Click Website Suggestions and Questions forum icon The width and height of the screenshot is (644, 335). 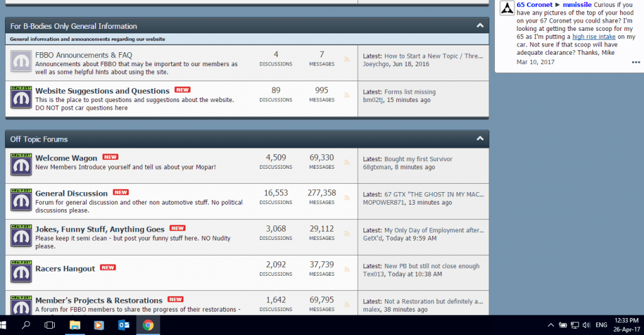tap(21, 98)
